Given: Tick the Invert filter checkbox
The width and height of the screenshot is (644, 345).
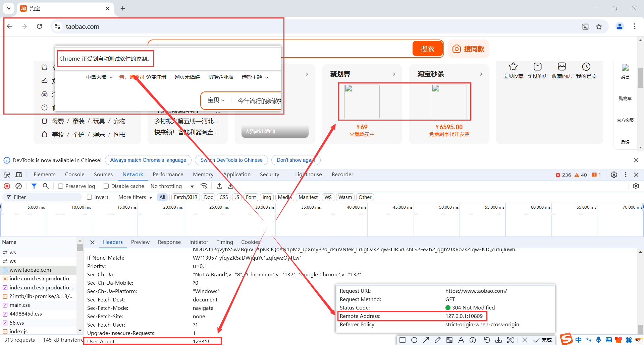Looking at the screenshot, I should tap(89, 197).
